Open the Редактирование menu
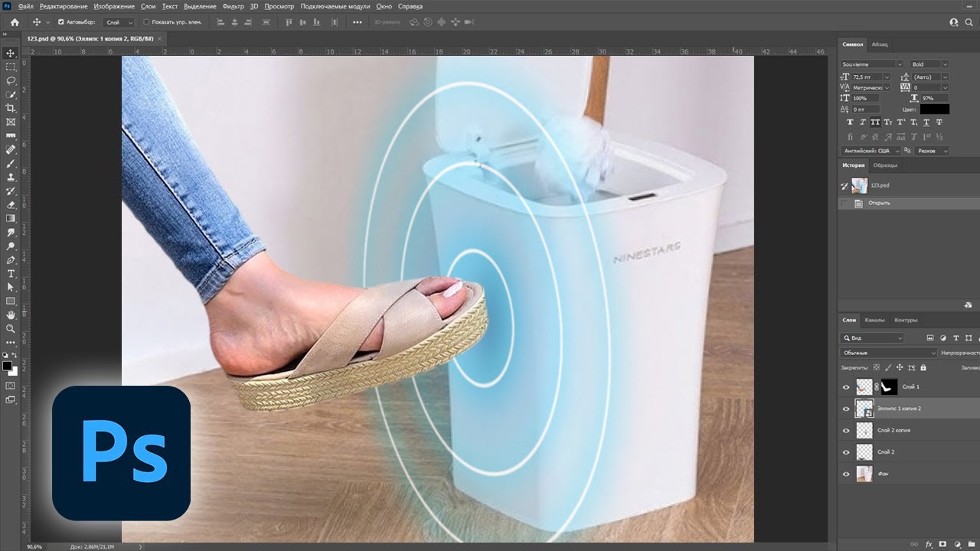 (x=64, y=6)
